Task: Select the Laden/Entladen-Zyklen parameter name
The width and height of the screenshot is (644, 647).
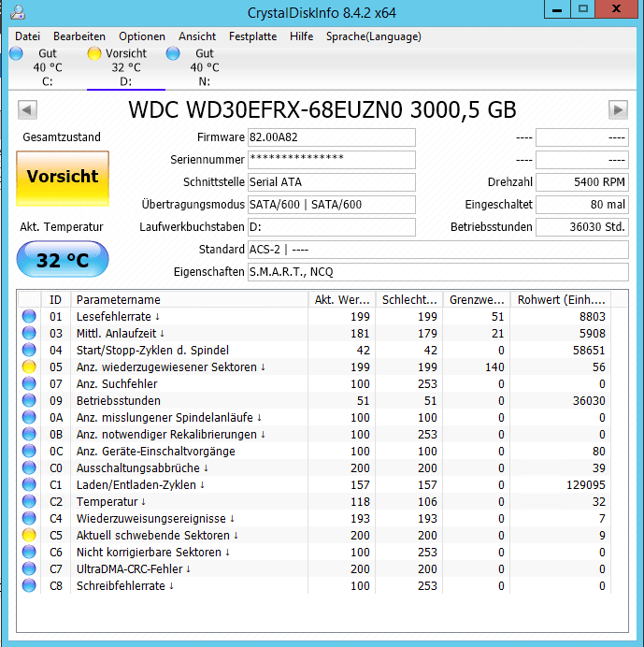Action: pyautogui.click(x=140, y=485)
